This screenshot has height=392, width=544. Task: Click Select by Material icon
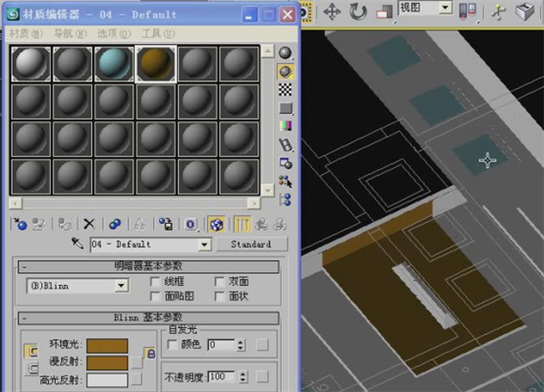286,181
